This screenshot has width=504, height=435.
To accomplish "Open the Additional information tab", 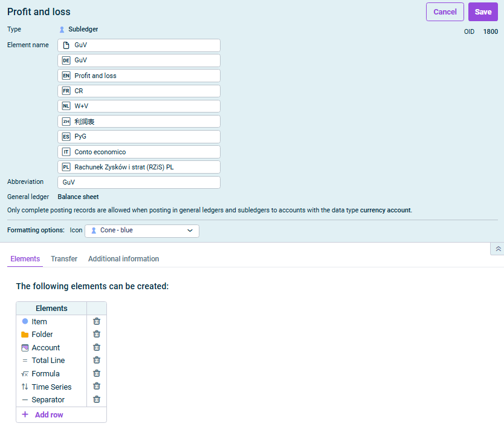I will point(123,259).
